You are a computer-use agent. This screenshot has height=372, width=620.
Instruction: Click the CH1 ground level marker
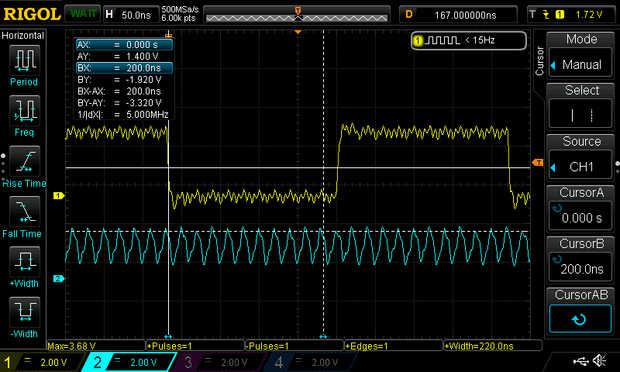[x=59, y=196]
